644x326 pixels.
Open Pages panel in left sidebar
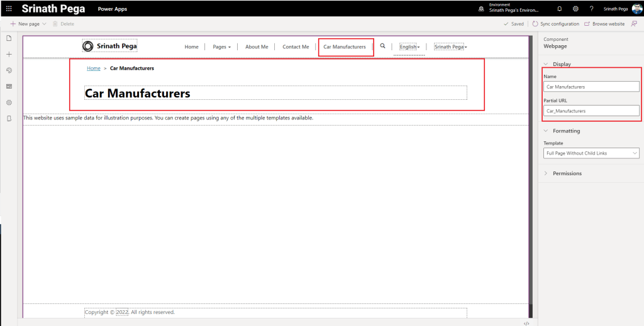click(x=9, y=39)
